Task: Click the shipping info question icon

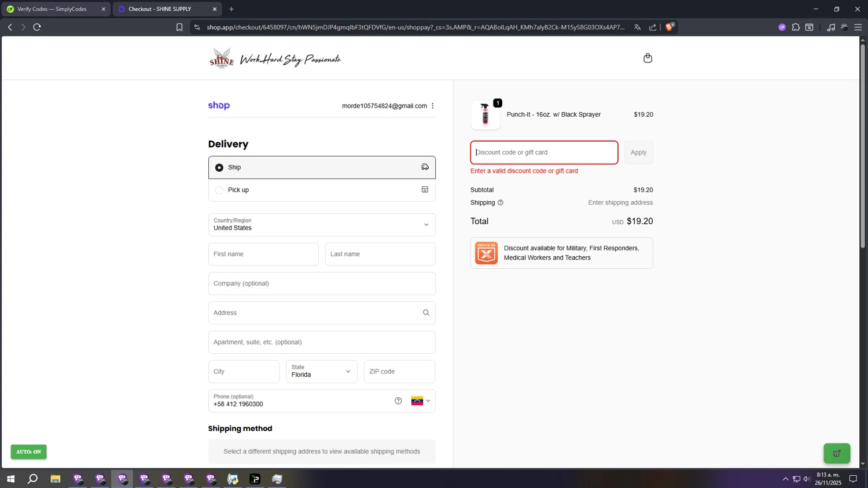Action: 501,202
